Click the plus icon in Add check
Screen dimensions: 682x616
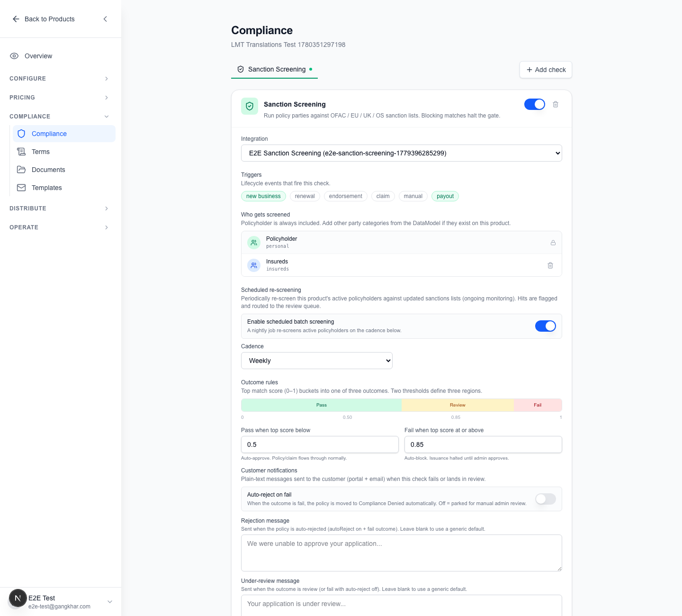coord(529,70)
